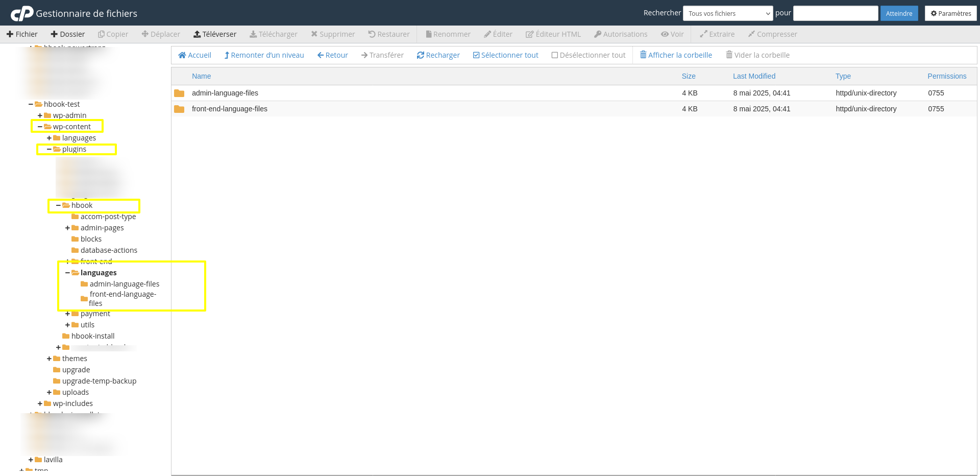Screen dimensions: 980x476
Task: Create a new folder with Dossier
Action: pos(68,34)
